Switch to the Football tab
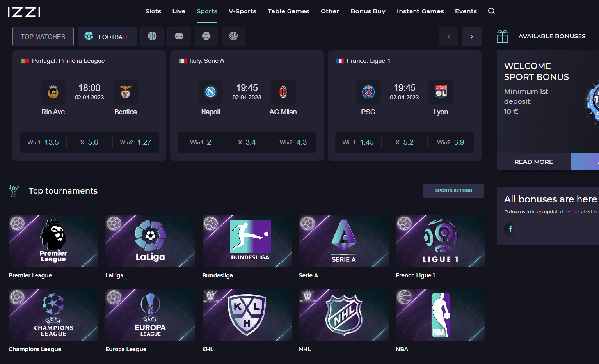The height and width of the screenshot is (364, 599). [x=107, y=37]
